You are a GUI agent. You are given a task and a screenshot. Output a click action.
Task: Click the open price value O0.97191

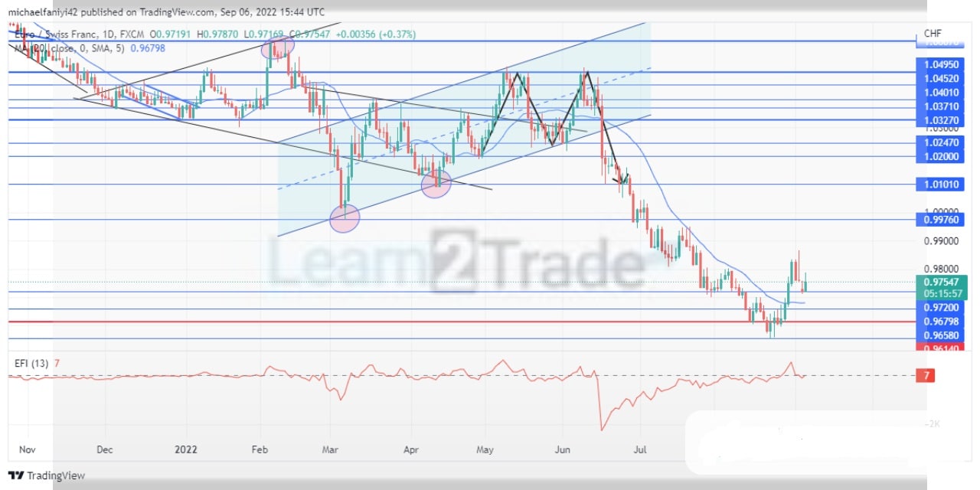tap(171, 34)
